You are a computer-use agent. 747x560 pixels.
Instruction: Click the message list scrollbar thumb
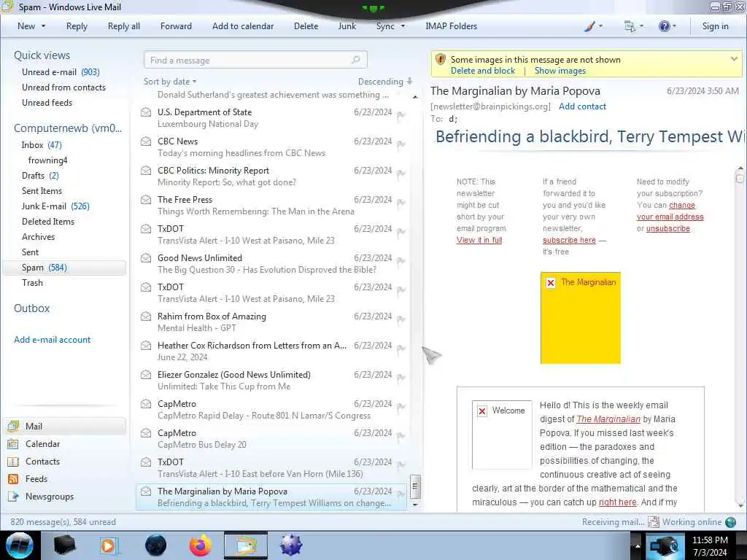point(415,486)
